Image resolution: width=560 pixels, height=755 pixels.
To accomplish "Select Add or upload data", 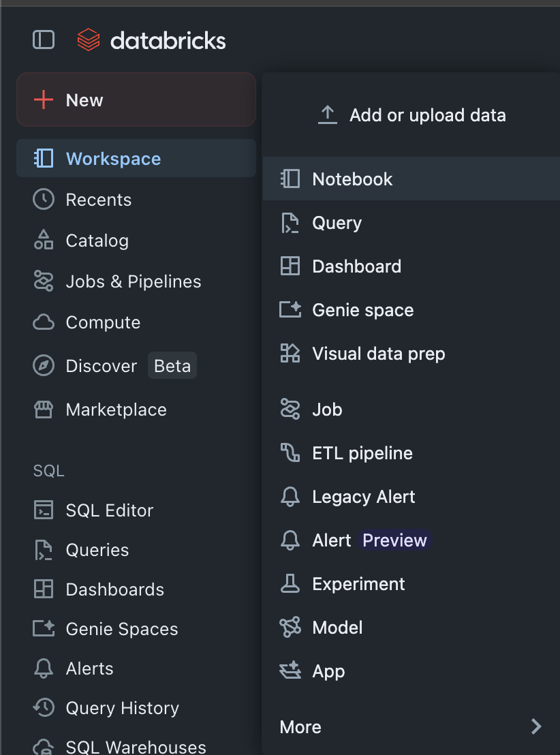I will pos(411,114).
